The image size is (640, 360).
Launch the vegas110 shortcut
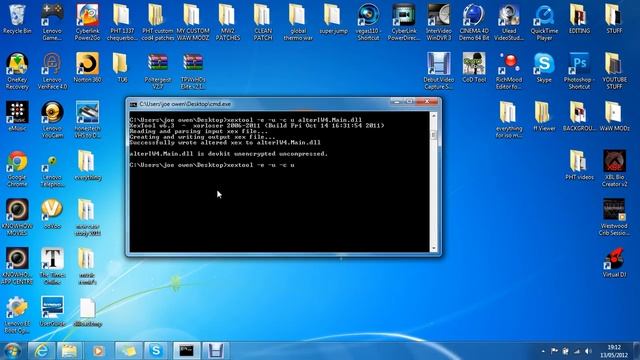coord(368,22)
